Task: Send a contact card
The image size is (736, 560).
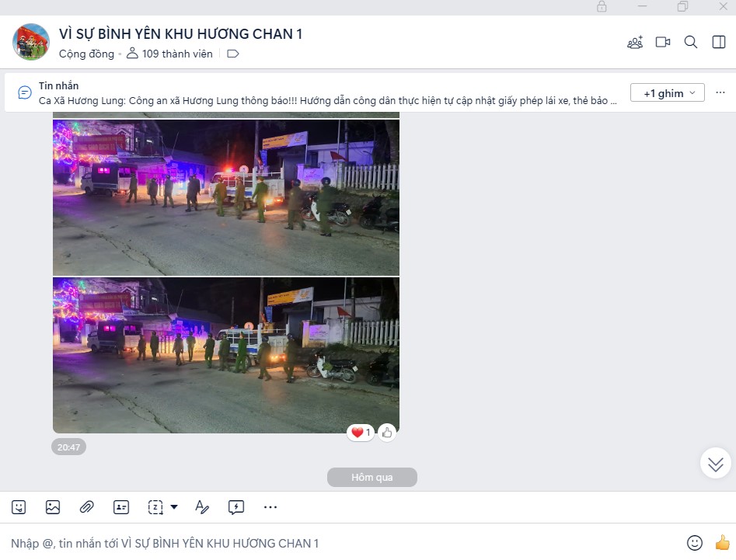Action: coord(121,507)
